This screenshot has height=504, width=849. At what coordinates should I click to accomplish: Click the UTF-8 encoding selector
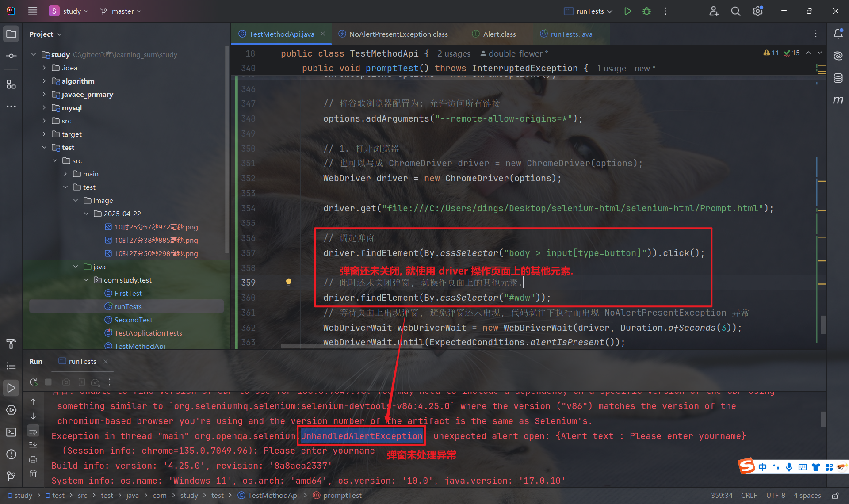775,496
